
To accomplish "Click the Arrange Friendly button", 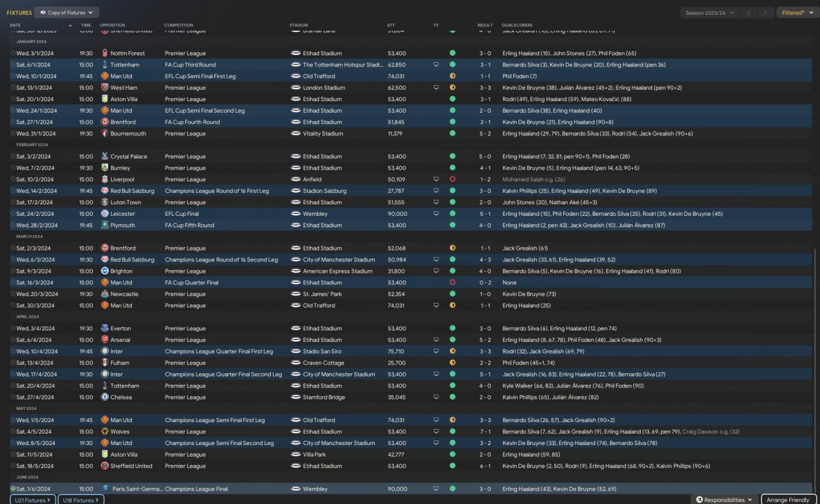I will pos(790,500).
